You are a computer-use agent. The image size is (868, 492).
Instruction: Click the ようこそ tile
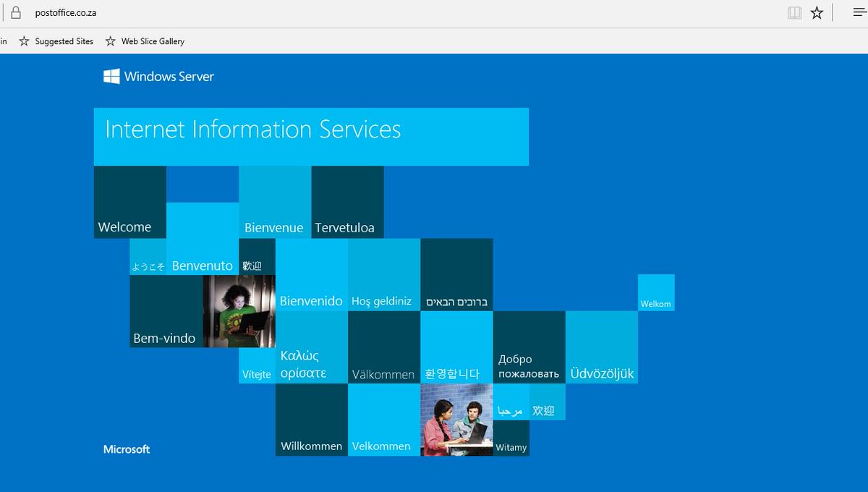(148, 256)
